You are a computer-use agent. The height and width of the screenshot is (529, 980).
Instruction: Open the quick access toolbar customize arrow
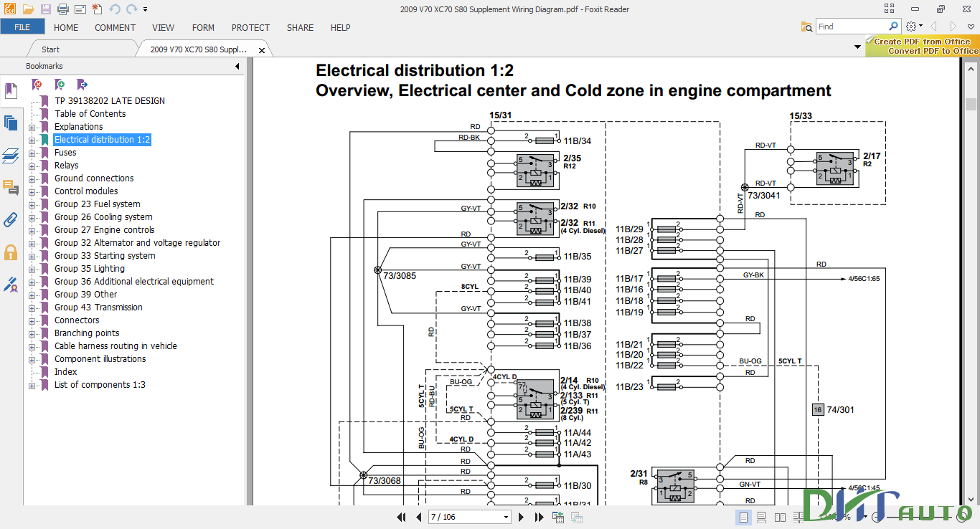(x=146, y=9)
